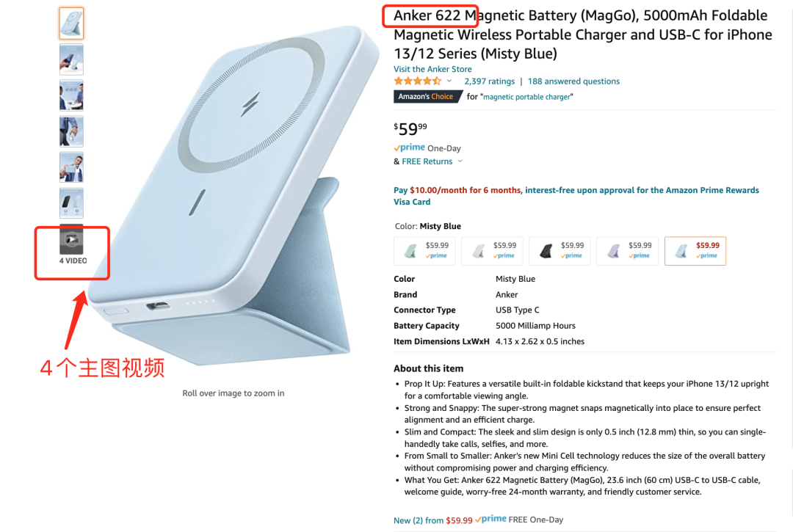
Task: Select the first product image thumbnail
Action: coord(71,23)
